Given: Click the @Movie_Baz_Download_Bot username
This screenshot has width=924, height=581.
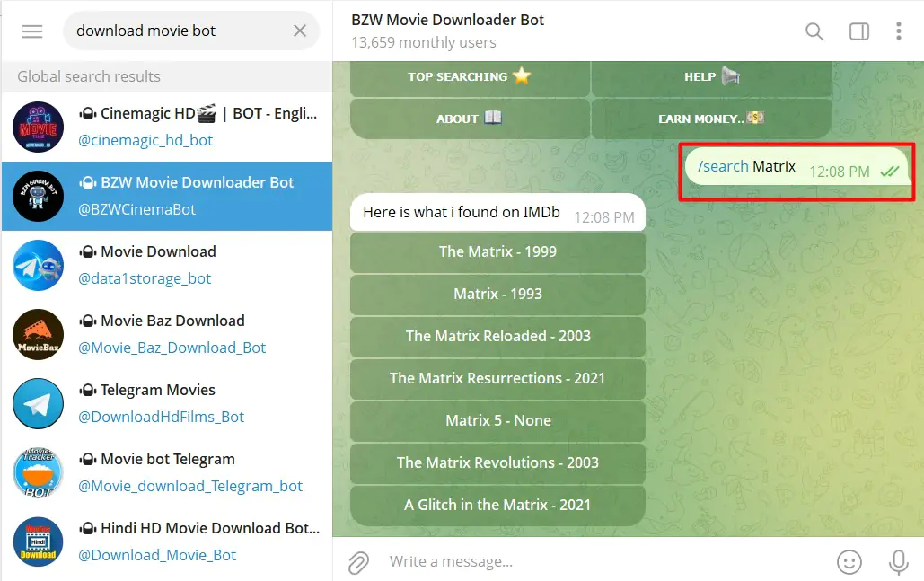Looking at the screenshot, I should point(172,348).
